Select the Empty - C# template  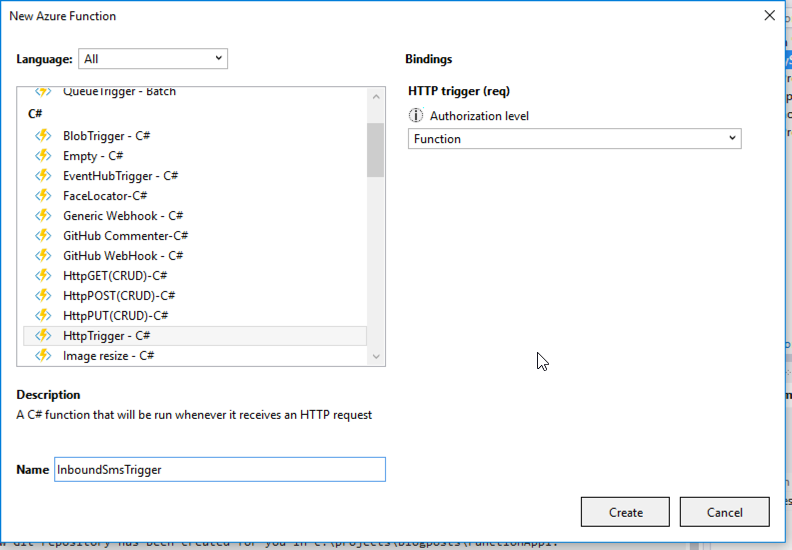pos(195,156)
